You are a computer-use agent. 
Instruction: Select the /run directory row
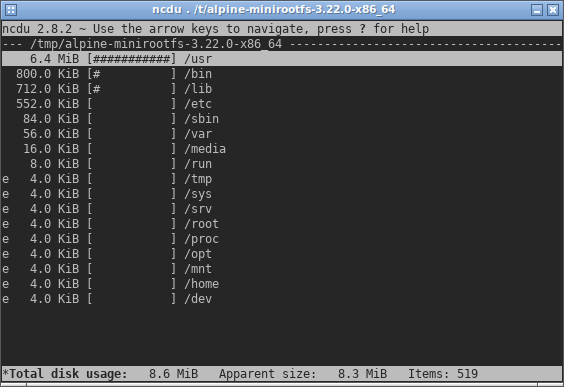[282, 164]
